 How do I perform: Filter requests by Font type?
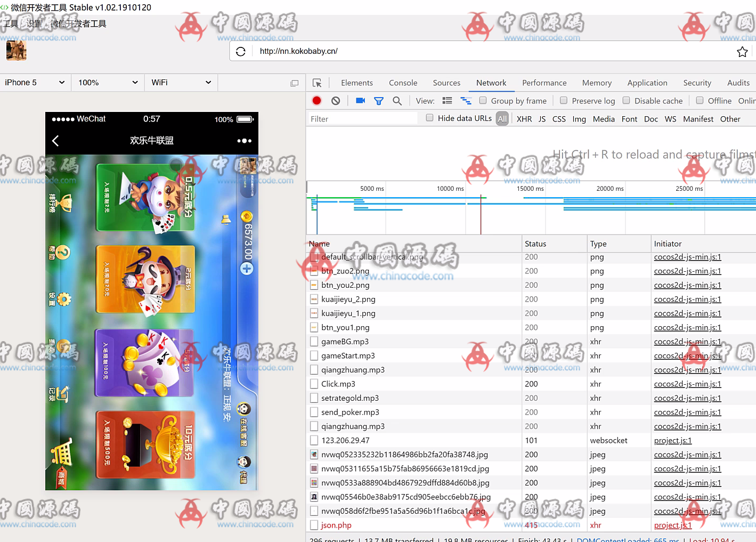(x=629, y=119)
